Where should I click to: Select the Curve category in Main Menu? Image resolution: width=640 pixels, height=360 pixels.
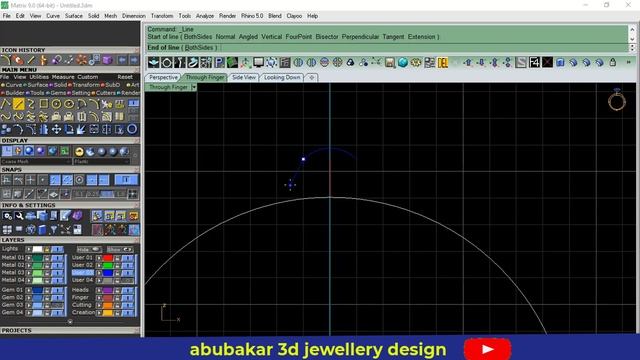pyautogui.click(x=13, y=85)
